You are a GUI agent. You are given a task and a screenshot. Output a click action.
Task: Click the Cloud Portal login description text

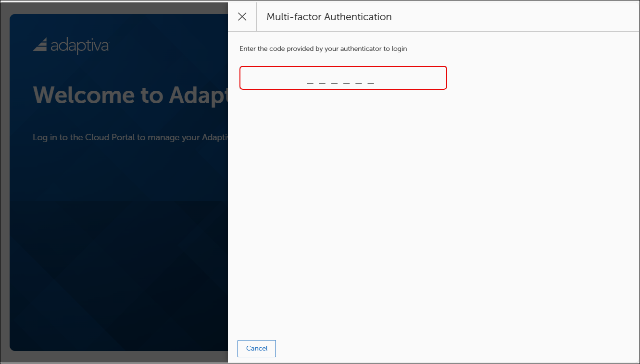pyautogui.click(x=130, y=137)
